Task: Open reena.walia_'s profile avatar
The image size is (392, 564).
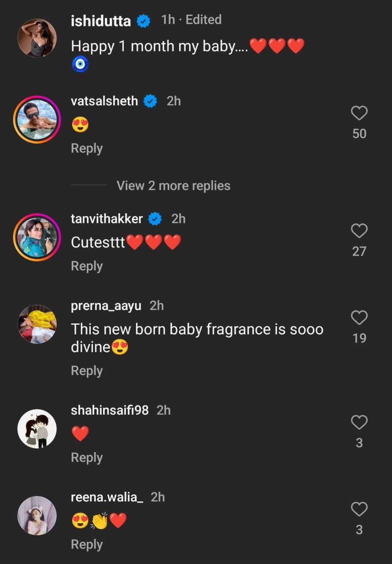Action: click(x=37, y=516)
